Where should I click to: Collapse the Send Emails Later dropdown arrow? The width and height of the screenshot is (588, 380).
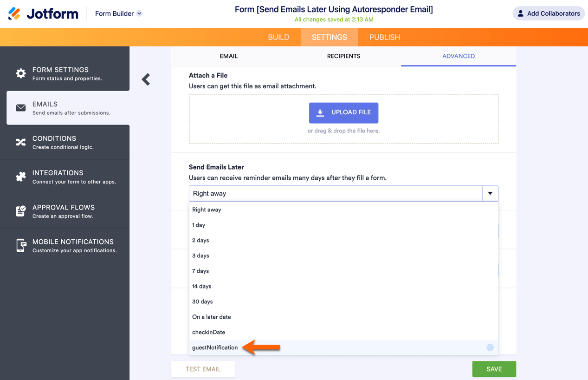[490, 193]
